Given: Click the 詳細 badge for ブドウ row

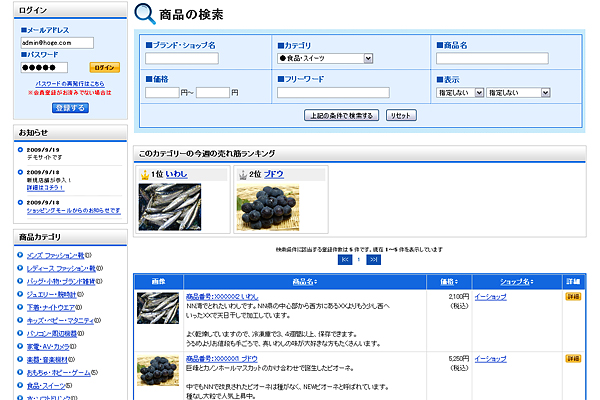Looking at the screenshot, I should 573,357.
